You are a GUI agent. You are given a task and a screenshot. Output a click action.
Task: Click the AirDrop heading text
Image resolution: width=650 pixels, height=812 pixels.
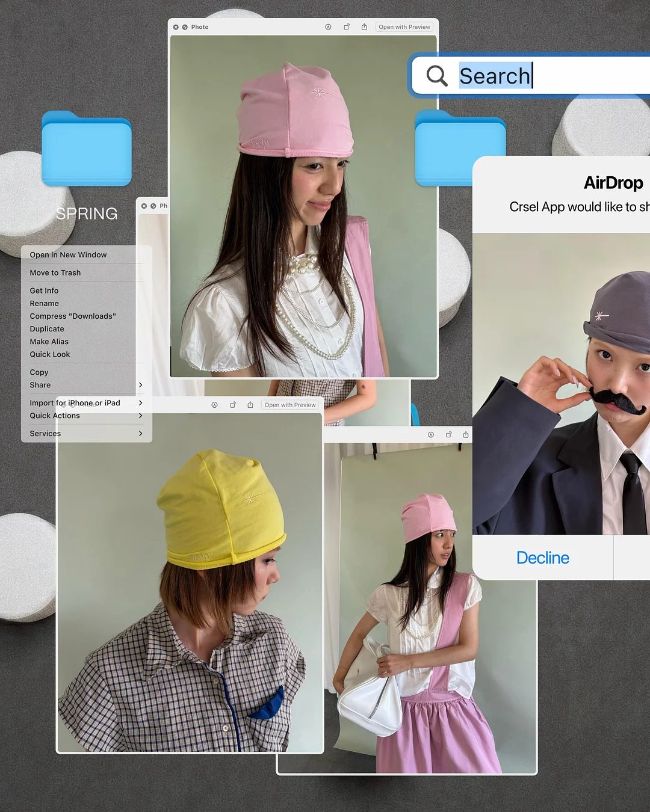click(x=613, y=183)
